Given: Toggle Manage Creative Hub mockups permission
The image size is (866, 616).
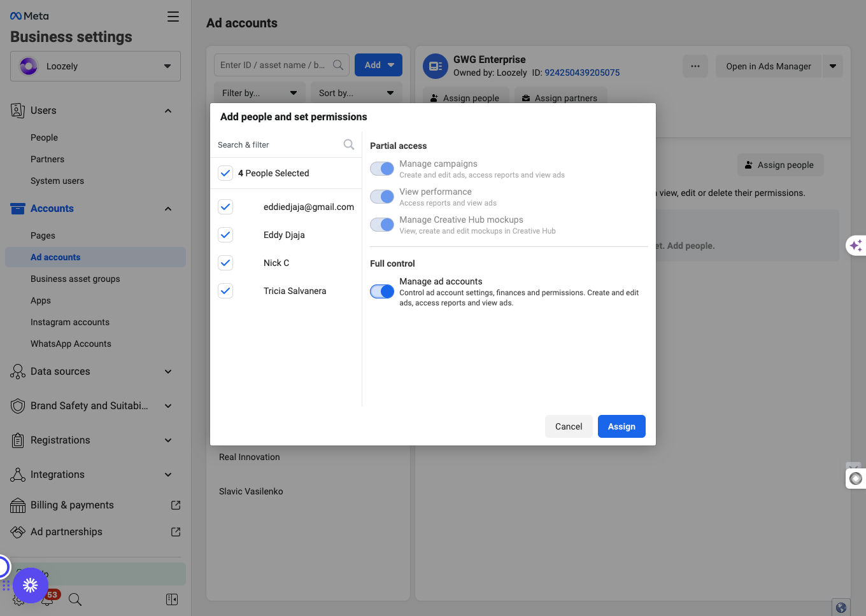Looking at the screenshot, I should coord(382,225).
